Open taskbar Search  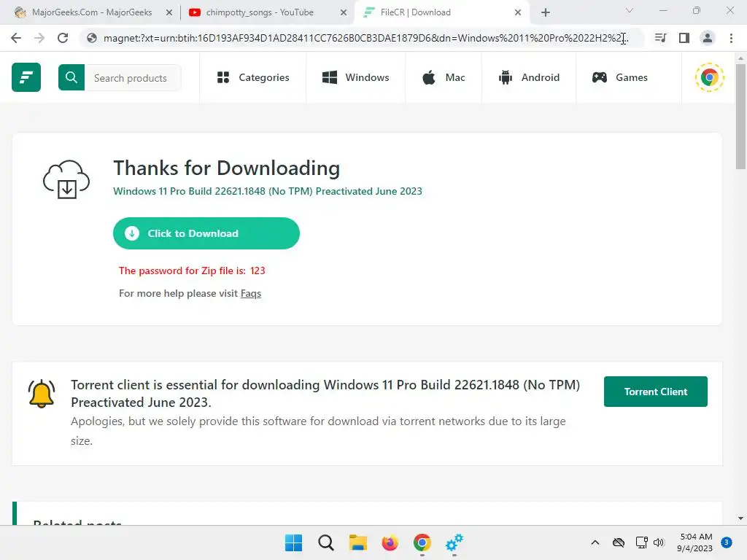tap(326, 542)
